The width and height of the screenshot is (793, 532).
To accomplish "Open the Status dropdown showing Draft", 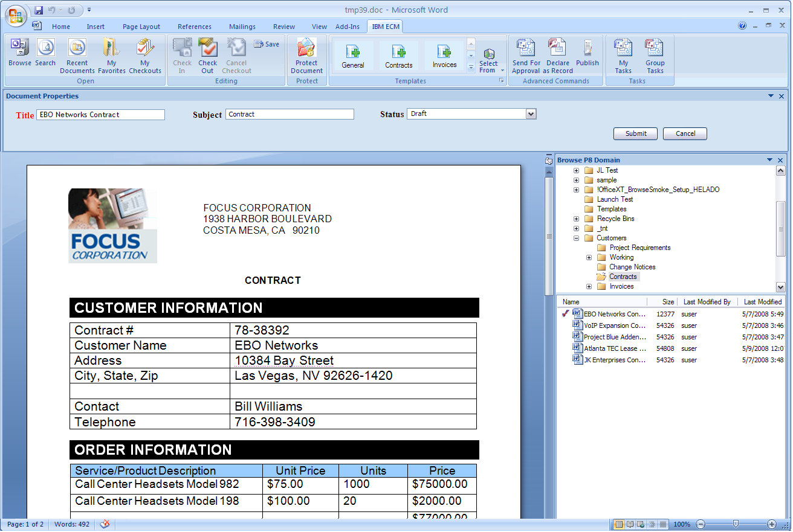I will [531, 114].
